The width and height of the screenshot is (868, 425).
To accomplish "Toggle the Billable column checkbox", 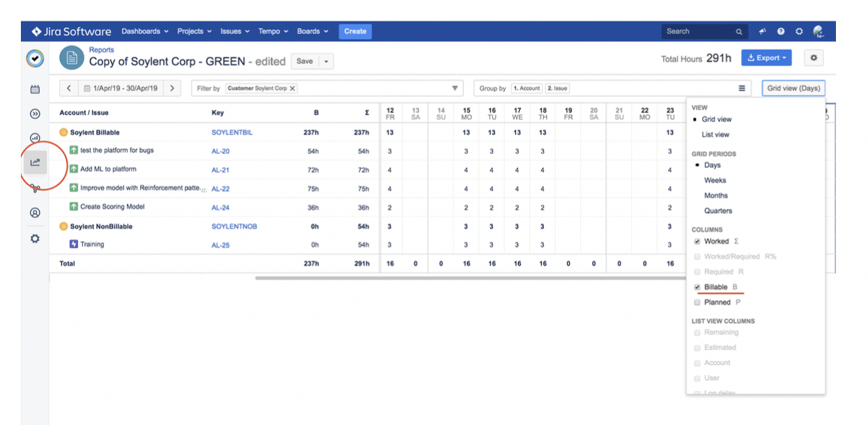I will (x=697, y=287).
